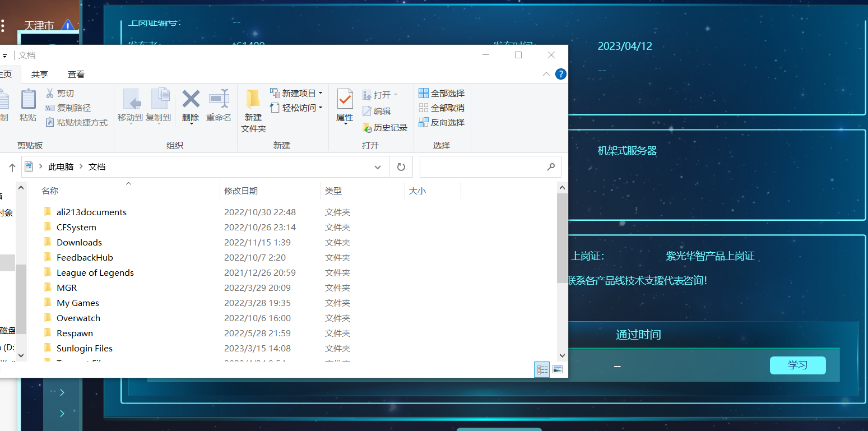Select the FeedbackHub folder
The width and height of the screenshot is (868, 431).
click(x=85, y=257)
